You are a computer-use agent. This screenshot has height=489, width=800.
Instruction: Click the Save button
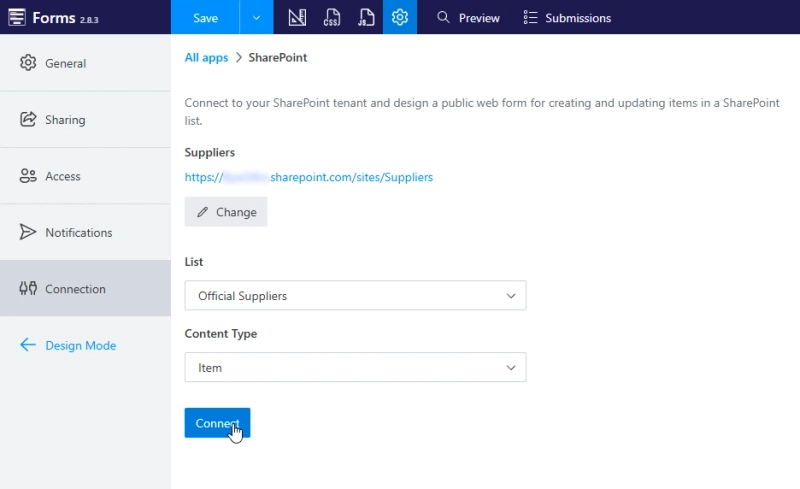pos(205,17)
